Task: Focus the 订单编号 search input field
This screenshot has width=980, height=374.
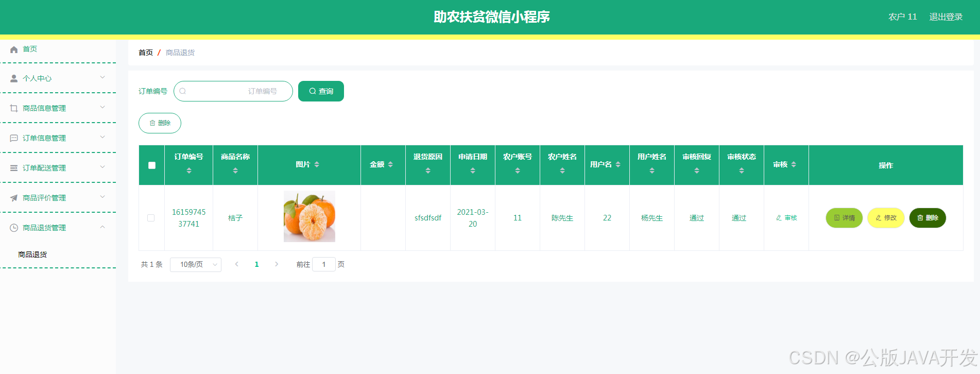Action: point(233,91)
